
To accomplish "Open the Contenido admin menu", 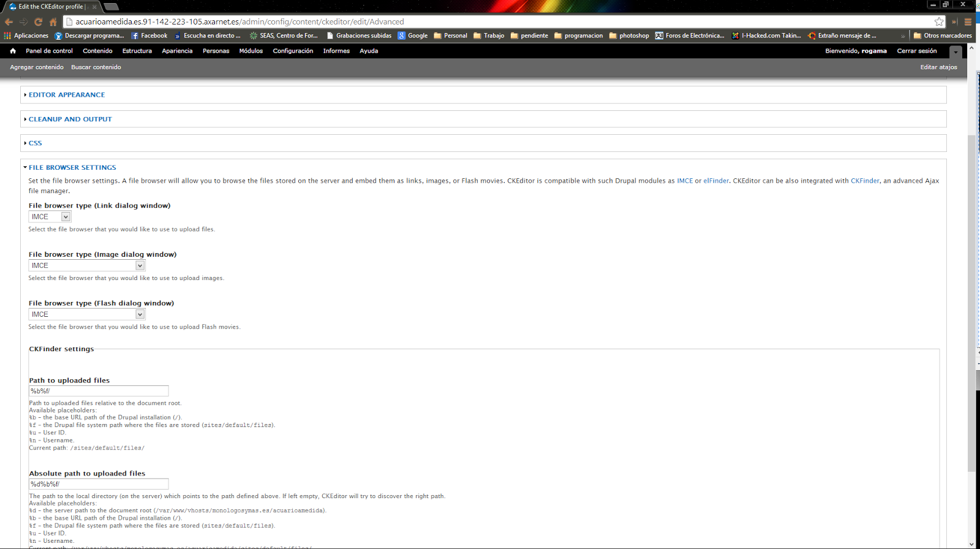I will (x=97, y=51).
